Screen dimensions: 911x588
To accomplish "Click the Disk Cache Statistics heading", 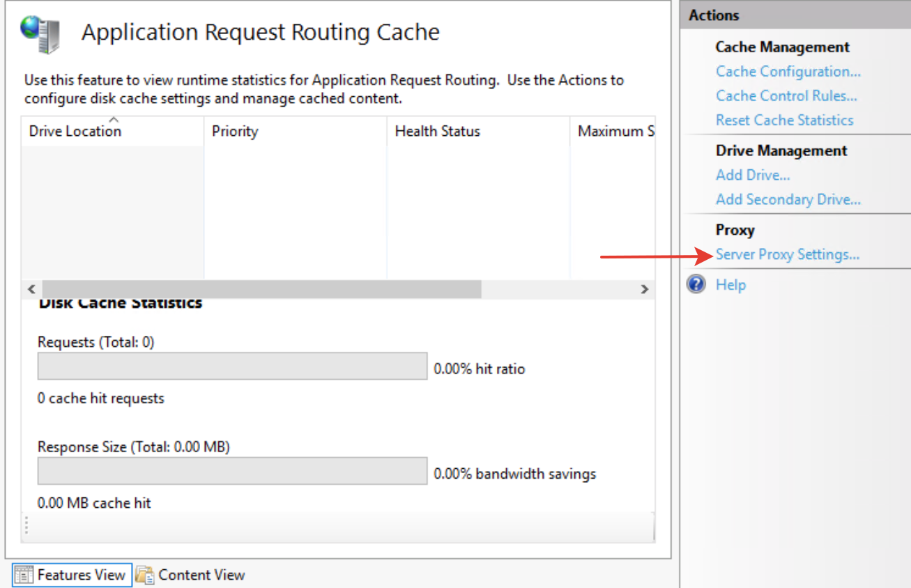I will pos(121,304).
